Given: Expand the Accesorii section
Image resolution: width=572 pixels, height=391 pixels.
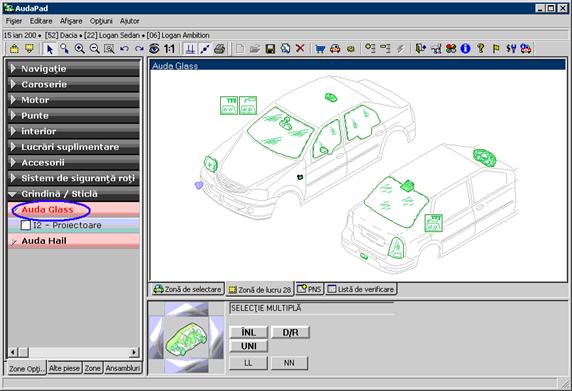Looking at the screenshot, I should coord(73,163).
